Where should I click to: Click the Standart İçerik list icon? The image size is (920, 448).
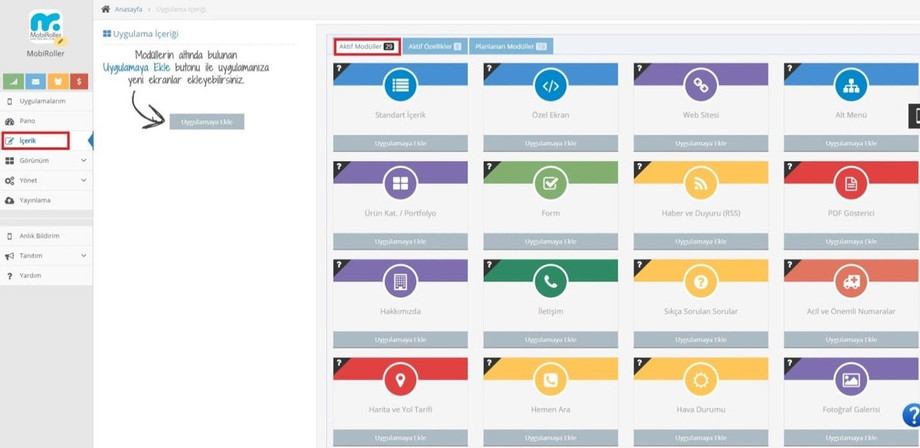pyautogui.click(x=400, y=86)
